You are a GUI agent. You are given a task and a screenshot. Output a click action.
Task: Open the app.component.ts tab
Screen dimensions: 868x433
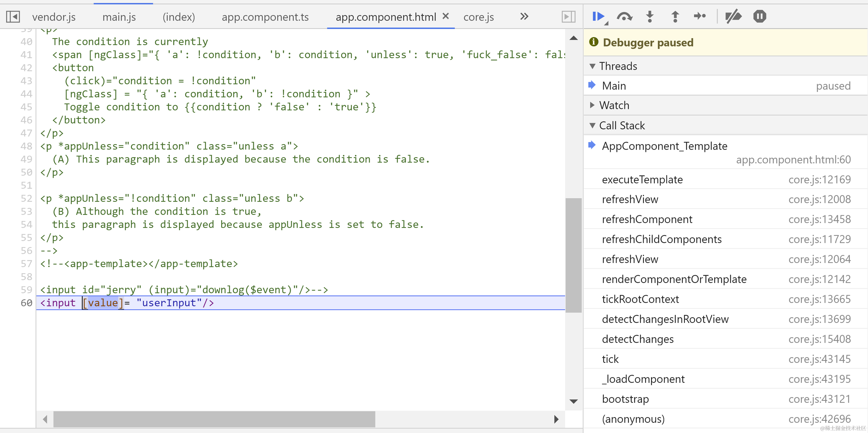[x=265, y=17]
